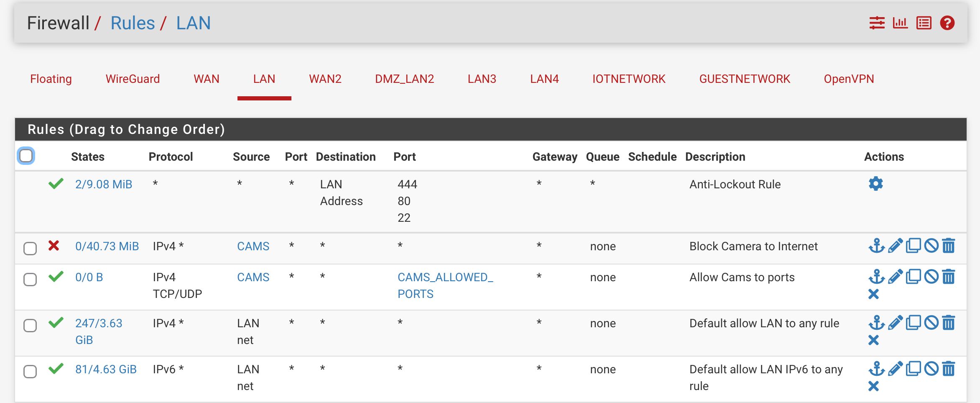The height and width of the screenshot is (403, 980).
Task: Edit the Block Camera to Internet rule
Action: point(895,246)
